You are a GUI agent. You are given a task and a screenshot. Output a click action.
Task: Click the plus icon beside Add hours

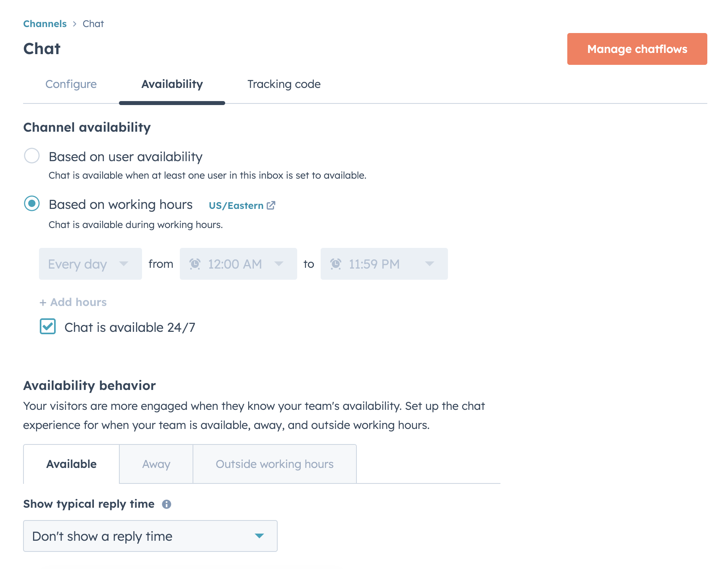point(43,303)
